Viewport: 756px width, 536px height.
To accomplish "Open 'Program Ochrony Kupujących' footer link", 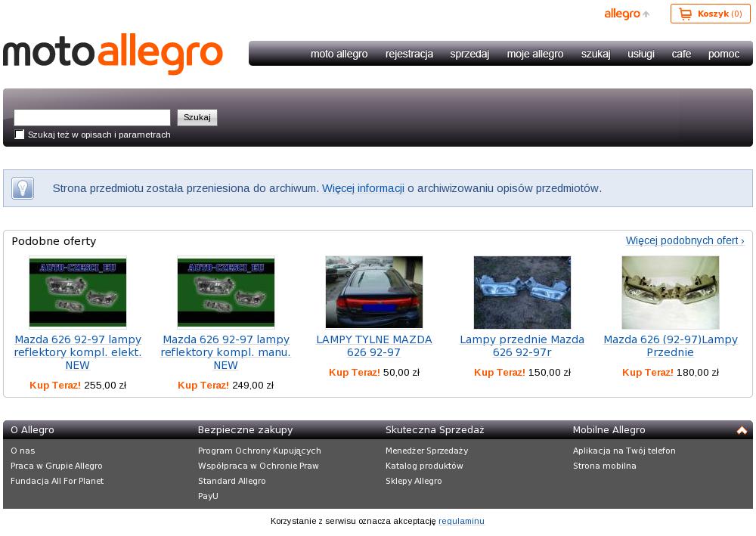I will click(259, 451).
